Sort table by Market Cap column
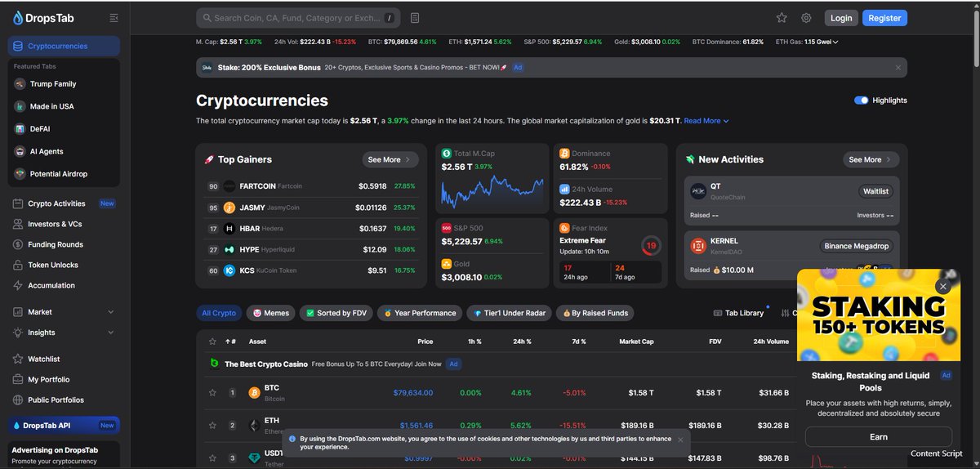The width and height of the screenshot is (980, 469). tap(636, 342)
